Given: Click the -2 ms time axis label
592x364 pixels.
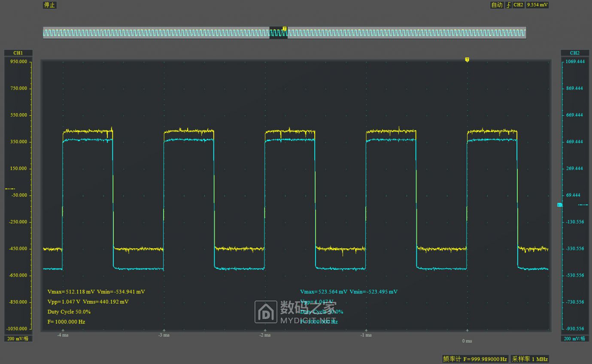Looking at the screenshot, I should coord(265,335).
